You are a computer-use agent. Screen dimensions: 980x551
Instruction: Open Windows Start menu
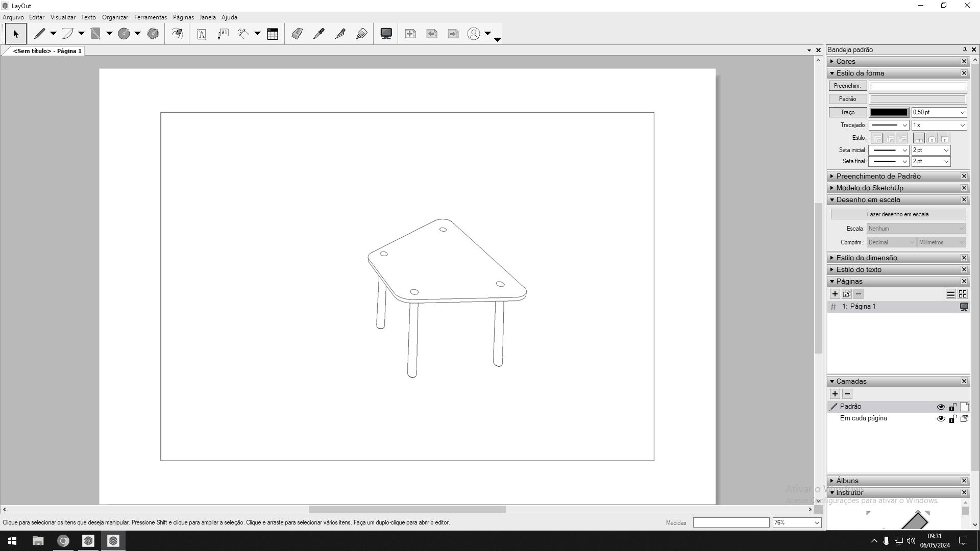coord(12,541)
